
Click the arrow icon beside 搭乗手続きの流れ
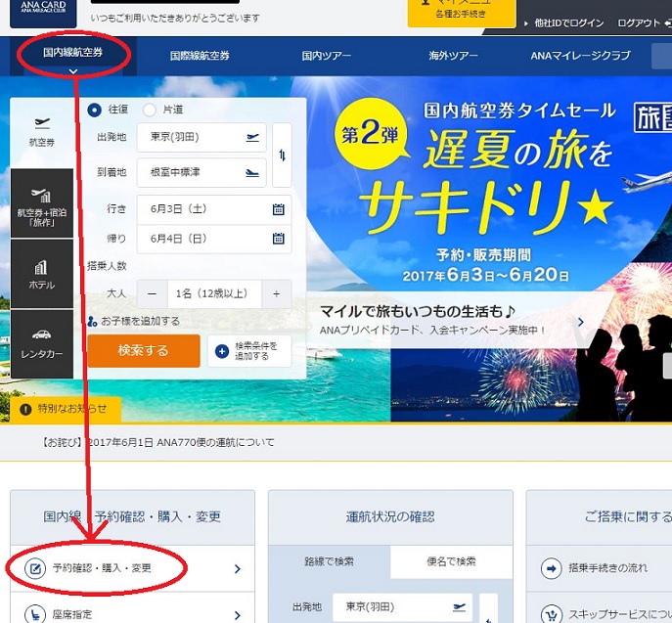point(551,568)
